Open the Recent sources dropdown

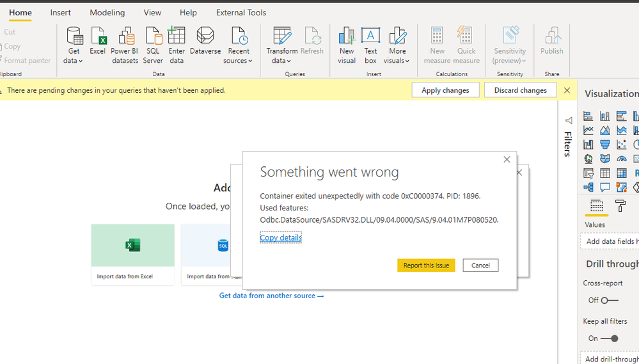pyautogui.click(x=239, y=61)
